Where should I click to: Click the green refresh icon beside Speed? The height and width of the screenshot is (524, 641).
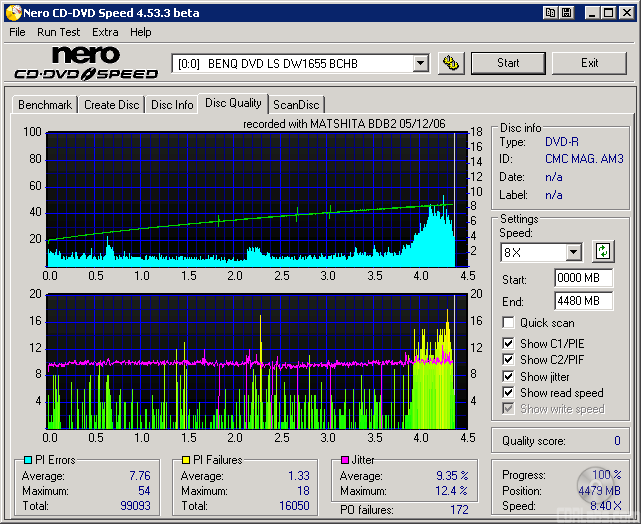pos(603,251)
